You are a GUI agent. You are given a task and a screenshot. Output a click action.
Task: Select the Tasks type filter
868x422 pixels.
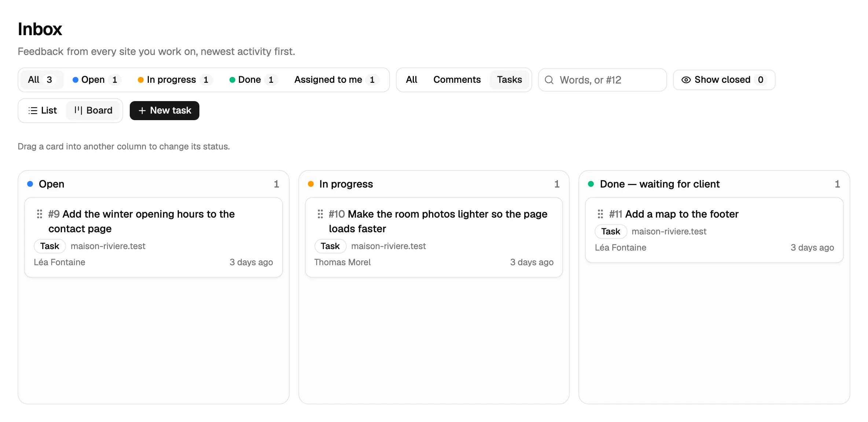coord(510,80)
